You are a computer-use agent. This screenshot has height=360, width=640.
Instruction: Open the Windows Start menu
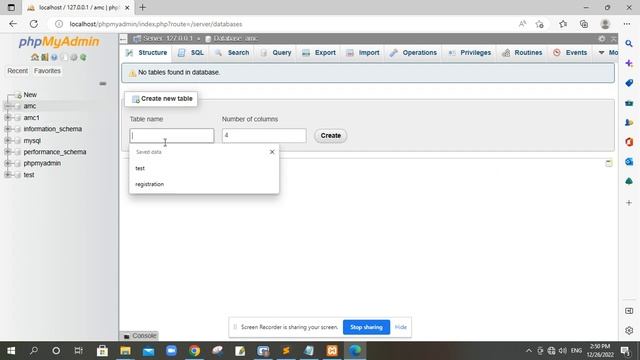pos(11,351)
